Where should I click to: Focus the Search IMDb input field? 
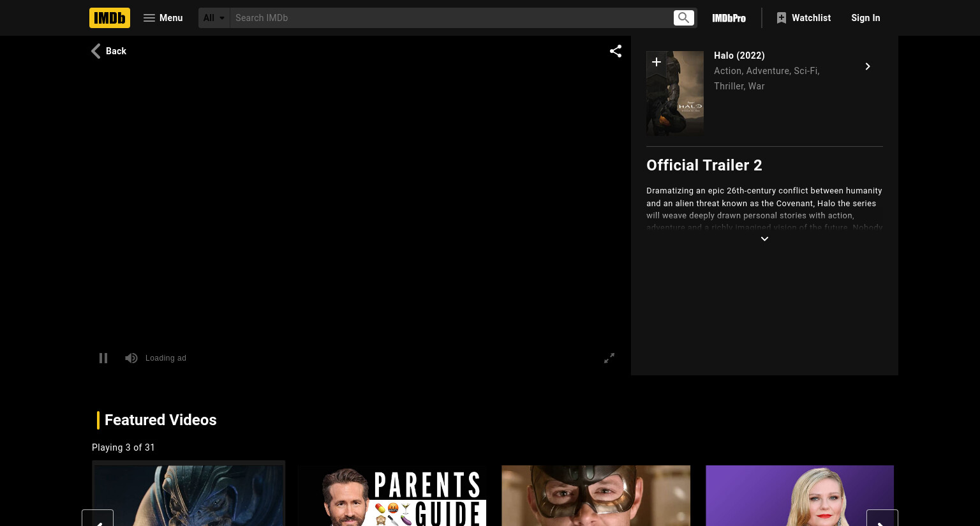pyautogui.click(x=451, y=18)
